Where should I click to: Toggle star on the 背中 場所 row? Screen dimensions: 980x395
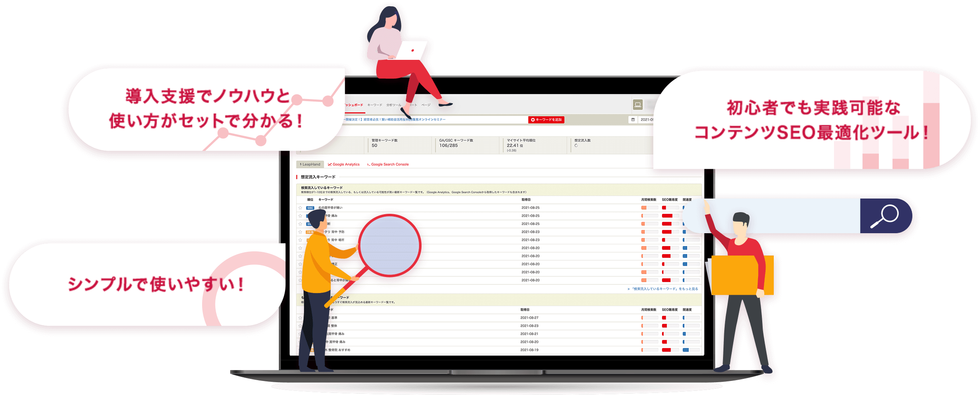point(300,240)
